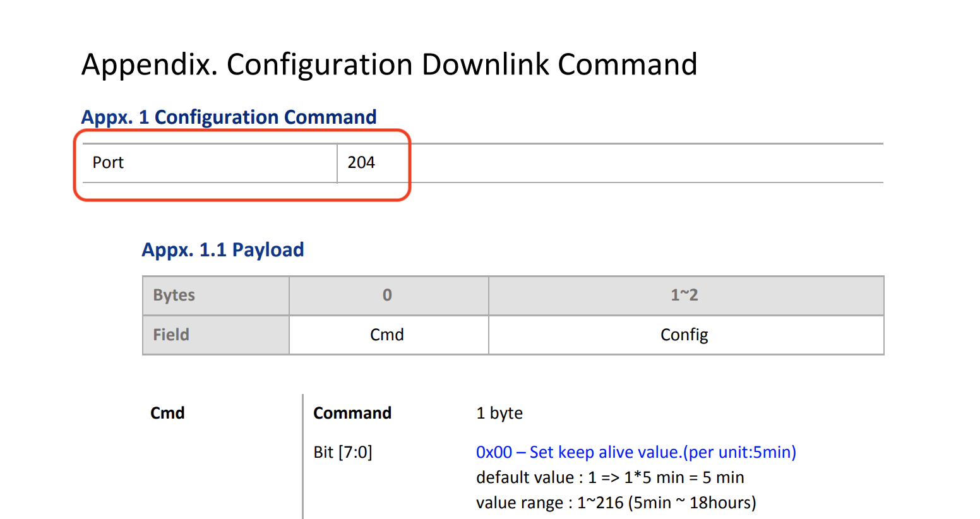Open the Appx. 1.1 Payload heading

222,250
